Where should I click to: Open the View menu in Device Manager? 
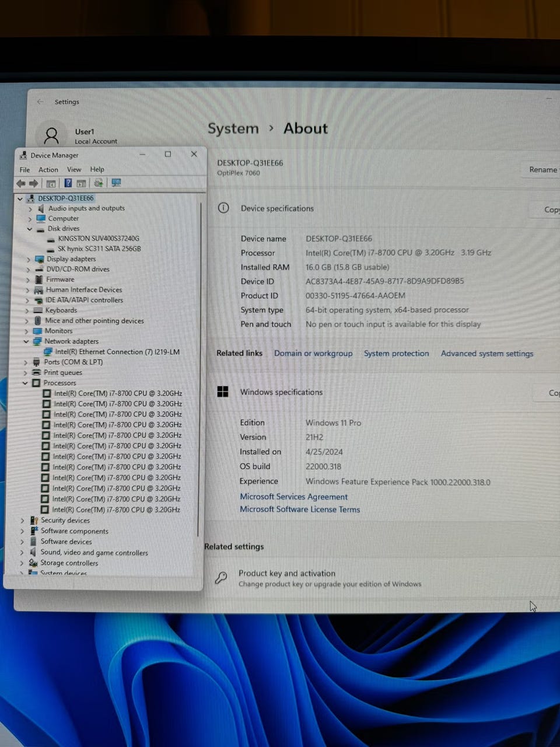click(74, 170)
